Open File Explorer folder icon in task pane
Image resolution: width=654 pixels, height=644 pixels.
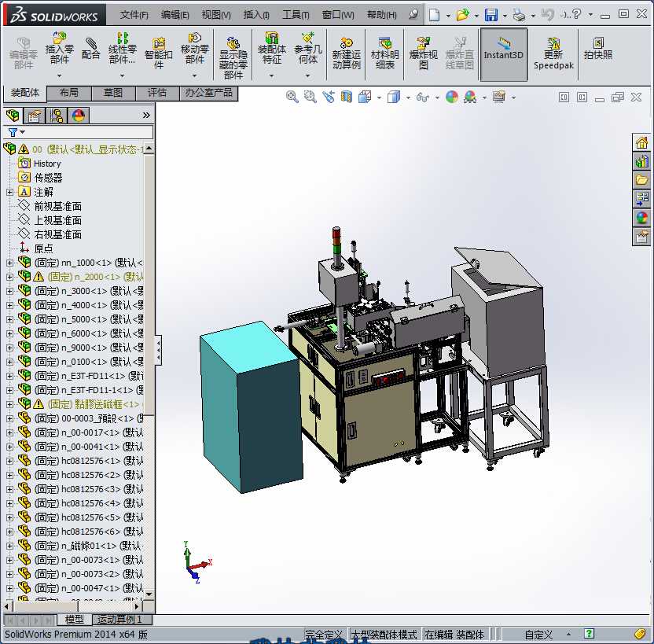point(641,180)
